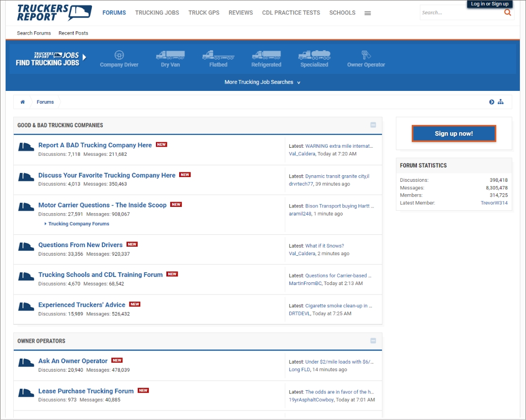The image size is (526, 420).
Task: Open Experienced Truckers' Advice forum
Action: [82, 305]
